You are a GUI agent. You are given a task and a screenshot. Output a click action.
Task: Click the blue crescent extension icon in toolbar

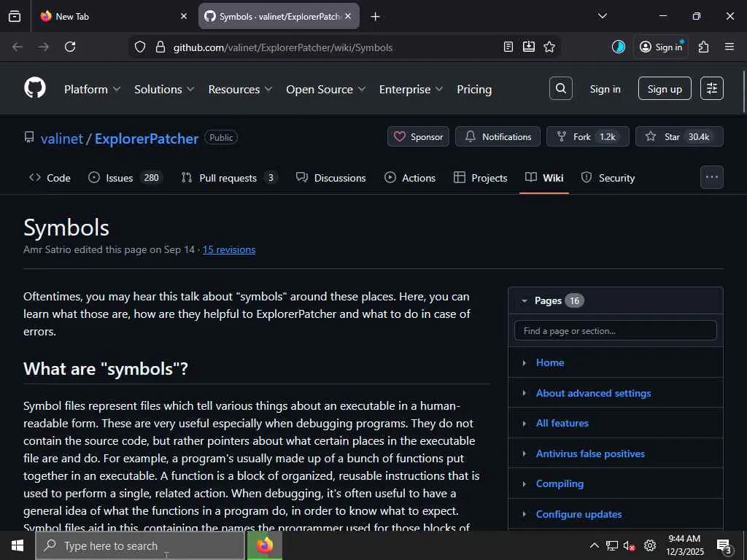tap(619, 47)
